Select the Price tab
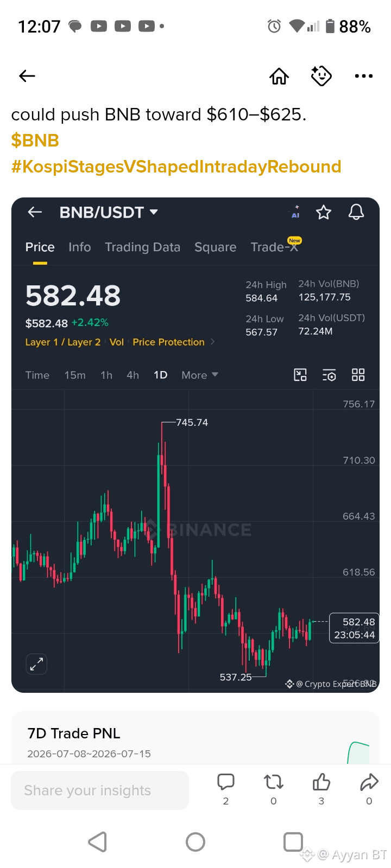Screen dimensions: 391x868 tap(40, 247)
